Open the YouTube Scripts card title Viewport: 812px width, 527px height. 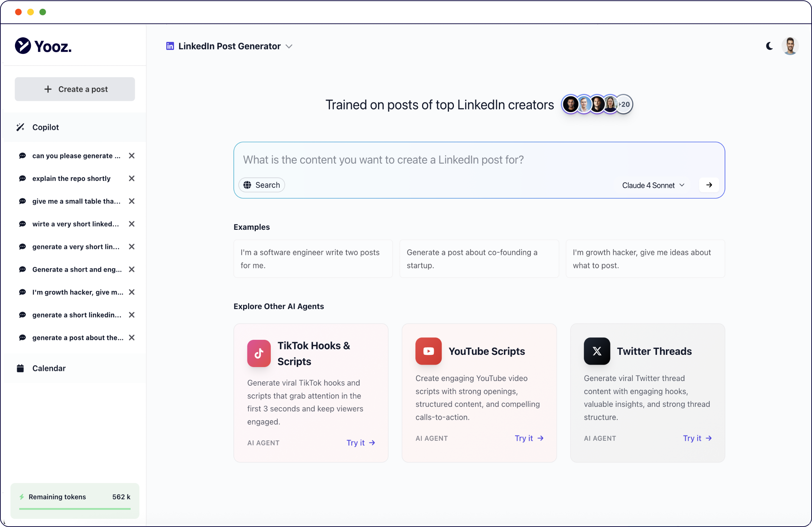click(x=487, y=351)
